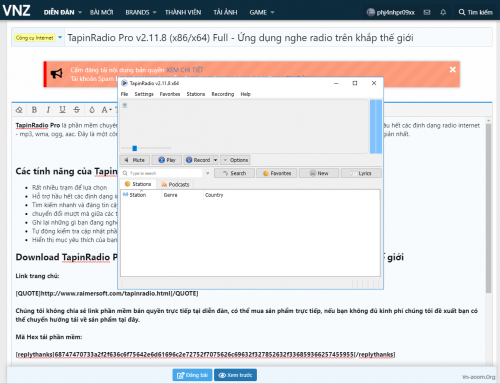The image size is (500, 384).
Task: Click the Tìm kiếm search link
Action: click(x=475, y=12)
